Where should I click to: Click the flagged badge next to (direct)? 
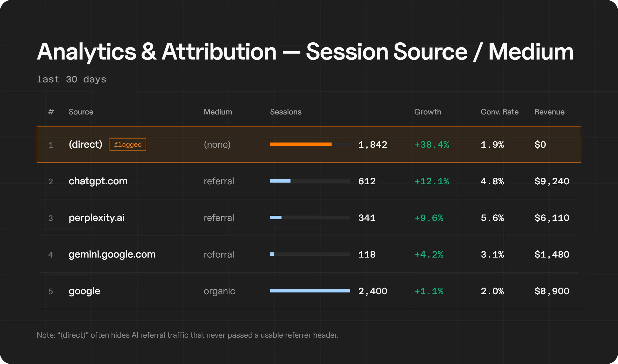tap(128, 144)
